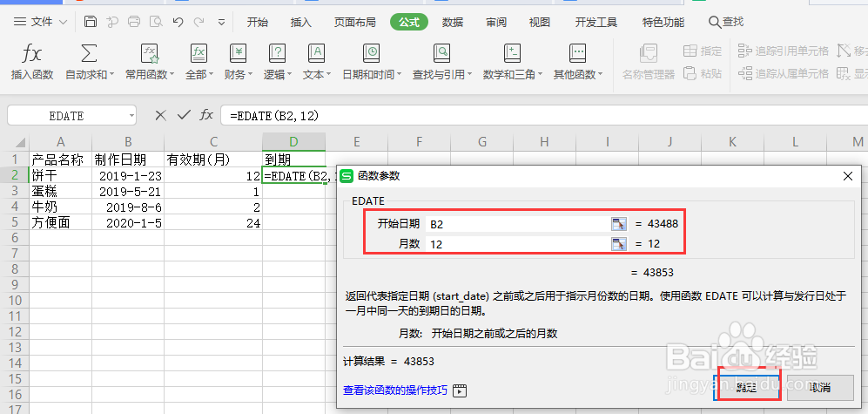Click the 牛奶 cell
The height and width of the screenshot is (414, 868).
click(61, 207)
